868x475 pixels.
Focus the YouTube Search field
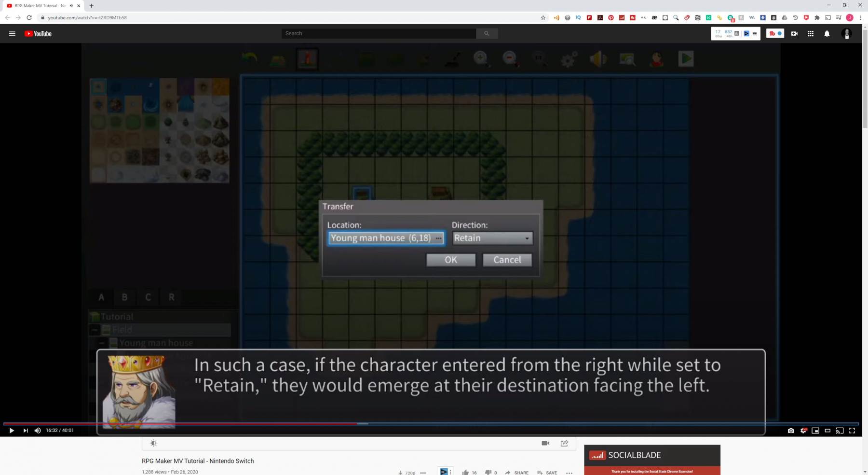(379, 33)
